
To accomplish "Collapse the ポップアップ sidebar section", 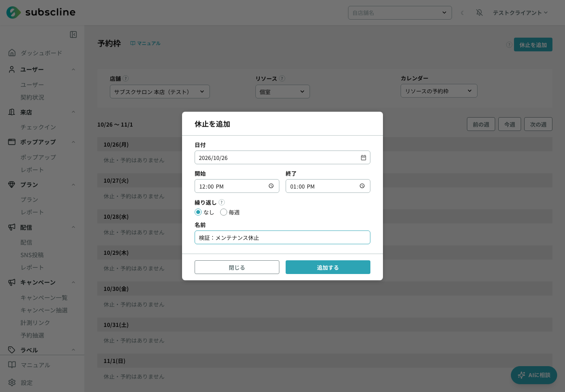I will click(x=73, y=142).
